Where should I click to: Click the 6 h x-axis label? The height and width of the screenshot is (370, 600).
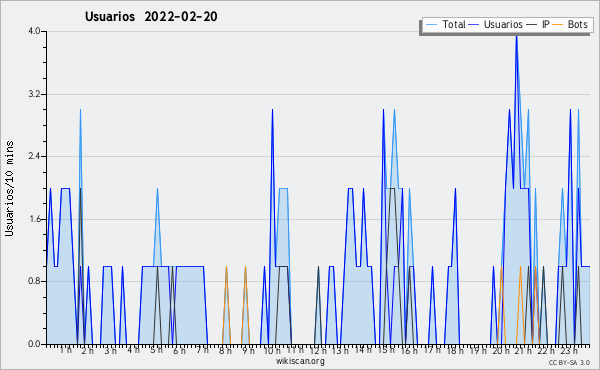coord(179,351)
